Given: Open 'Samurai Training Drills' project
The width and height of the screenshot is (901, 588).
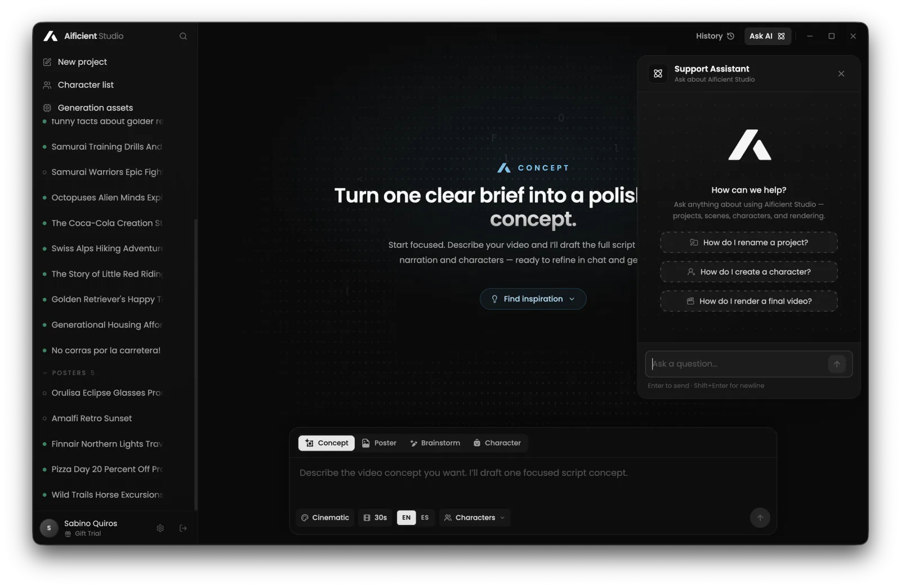Looking at the screenshot, I should [x=106, y=147].
